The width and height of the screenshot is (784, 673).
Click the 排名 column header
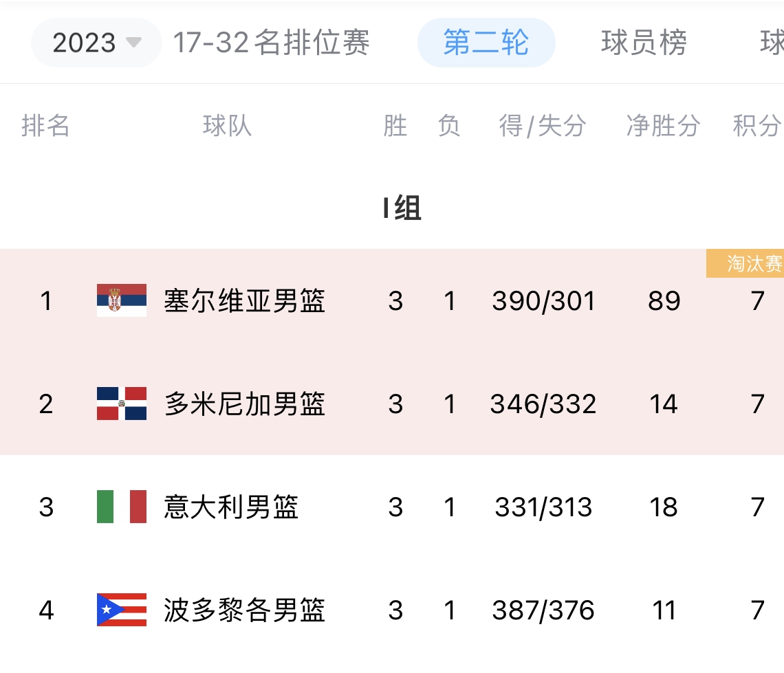click(x=45, y=125)
